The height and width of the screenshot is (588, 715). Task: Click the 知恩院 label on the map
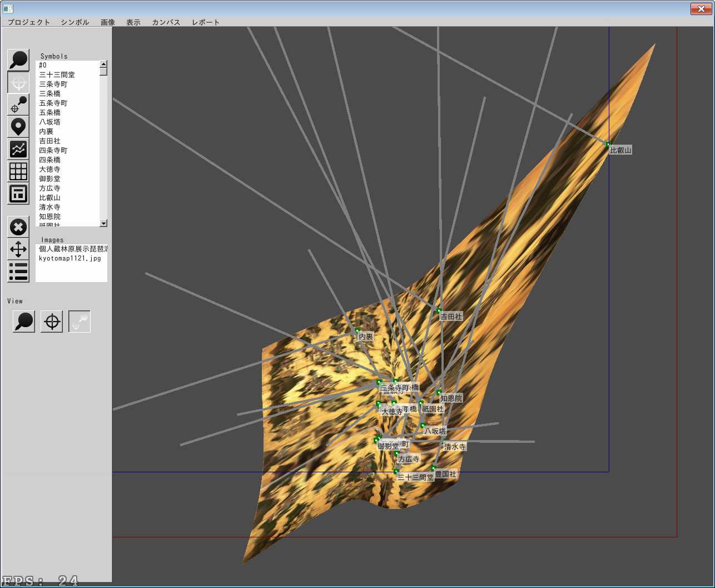[x=451, y=398]
